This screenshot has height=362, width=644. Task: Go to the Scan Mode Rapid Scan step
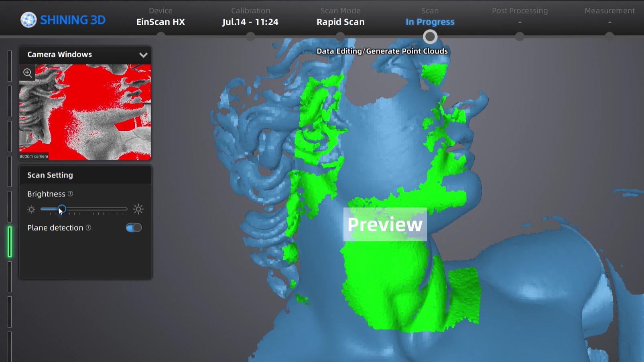tap(341, 17)
